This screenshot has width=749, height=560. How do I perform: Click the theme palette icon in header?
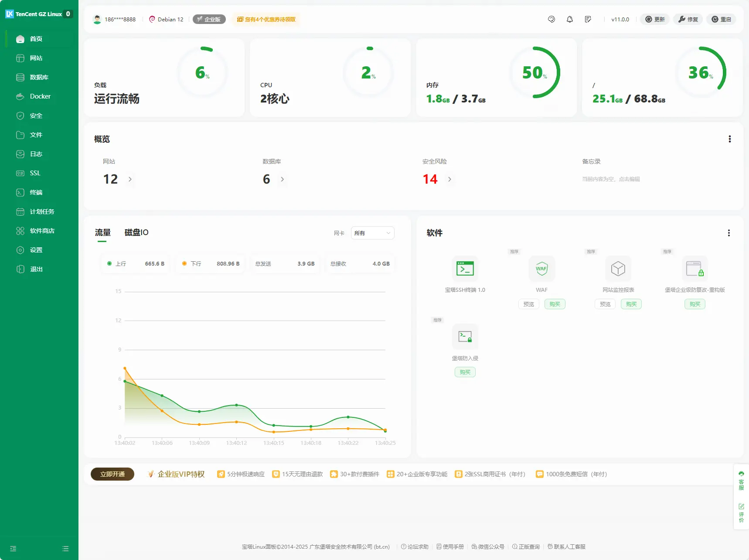click(552, 19)
